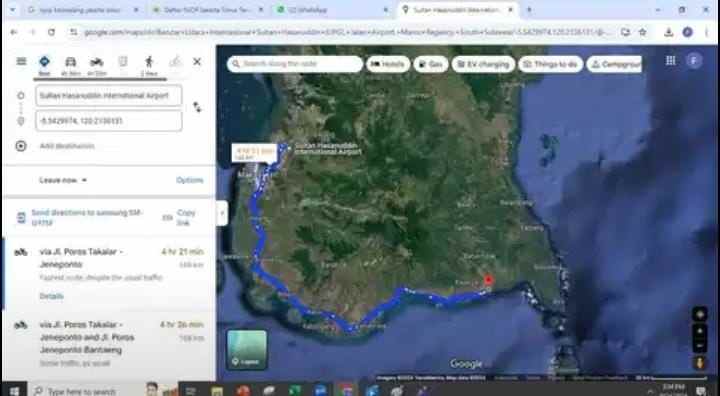The image size is (720, 396).
Task: Click the Sultan Hasanuddin Airport map label
Action: click(327, 149)
